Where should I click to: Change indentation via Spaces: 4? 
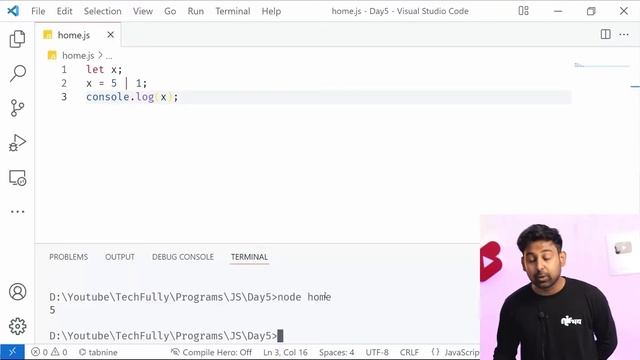(336, 352)
